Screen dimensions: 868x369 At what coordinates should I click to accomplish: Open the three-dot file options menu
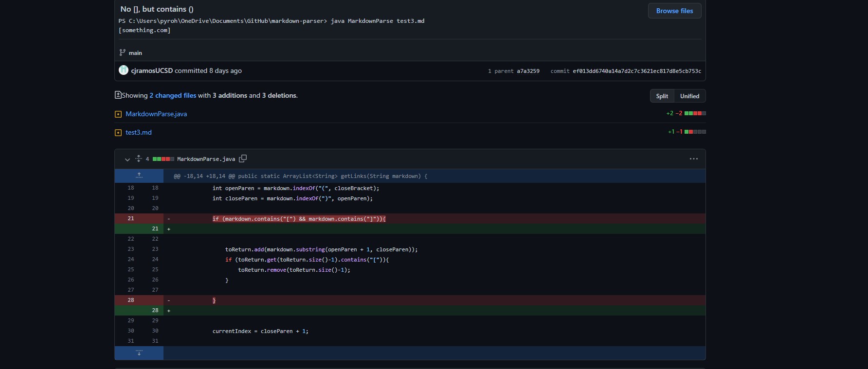point(693,158)
